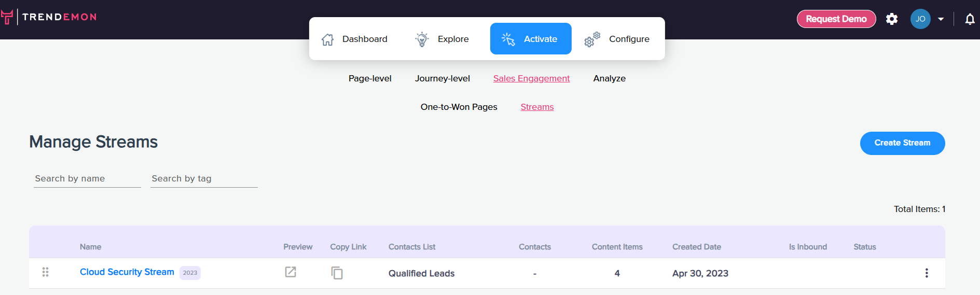Click the Copy Link column header
The image size is (980, 295).
coord(348,247)
